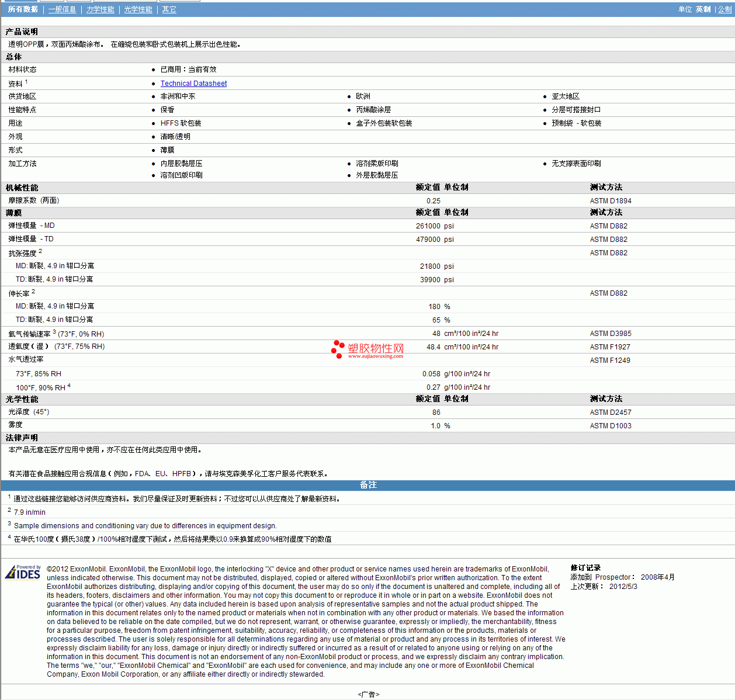Click the 法律声明 section header
The height and width of the screenshot is (700, 735).
(22, 438)
